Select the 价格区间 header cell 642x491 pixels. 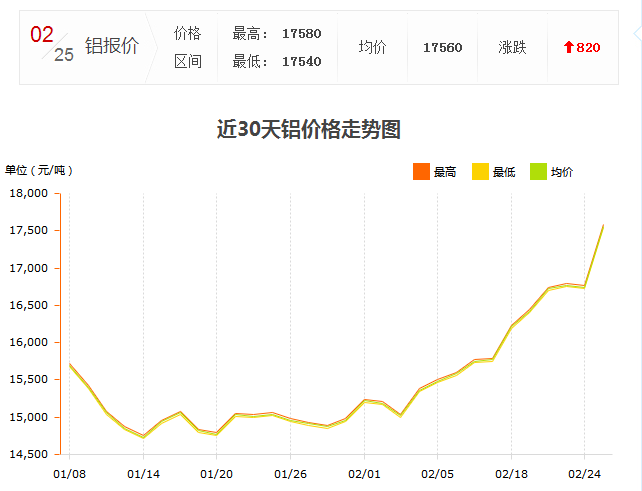tap(188, 47)
